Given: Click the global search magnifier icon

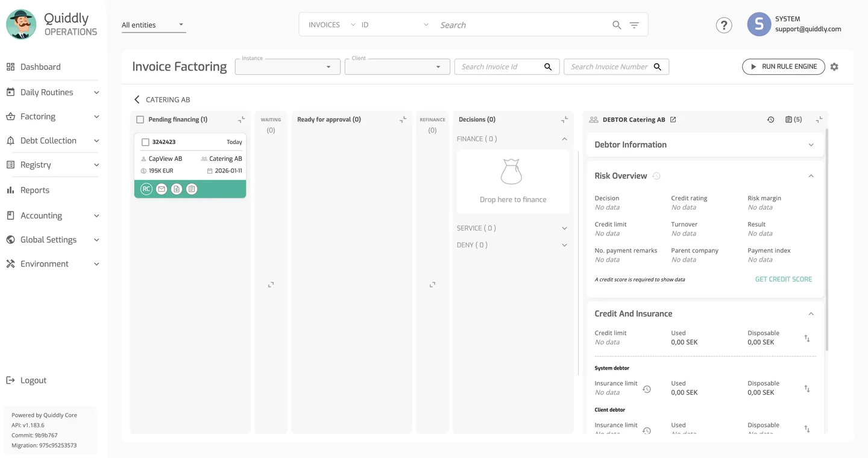Looking at the screenshot, I should point(617,25).
